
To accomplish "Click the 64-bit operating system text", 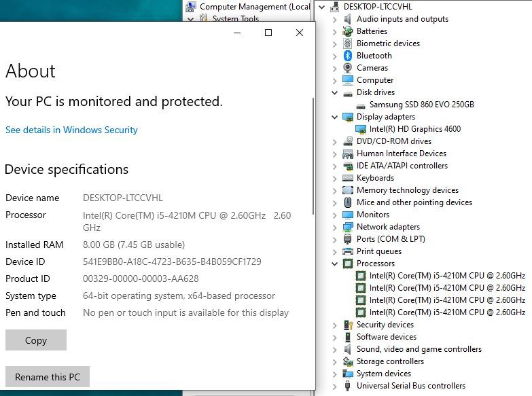I will [179, 295].
